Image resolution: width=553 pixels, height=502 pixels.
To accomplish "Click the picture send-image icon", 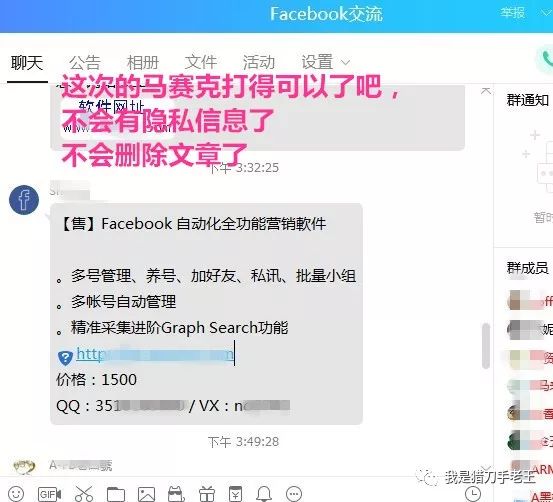I will (146, 494).
